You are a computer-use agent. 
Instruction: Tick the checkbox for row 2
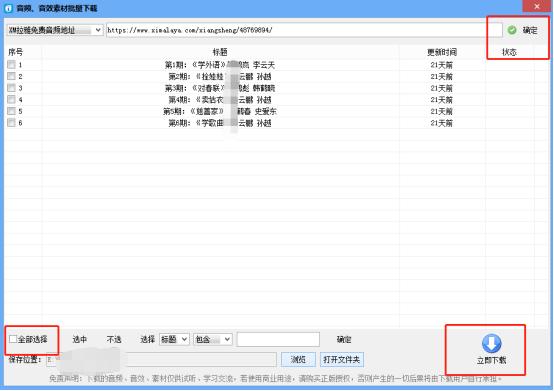click(11, 76)
